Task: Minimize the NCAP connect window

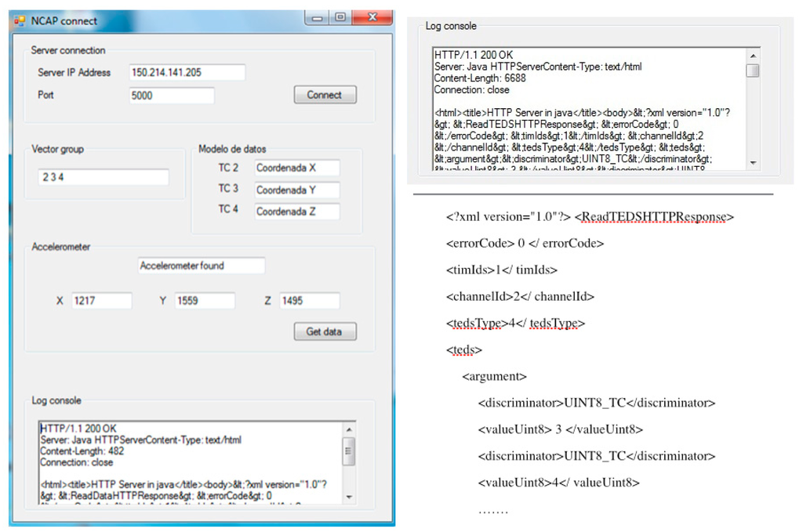Action: (x=317, y=17)
